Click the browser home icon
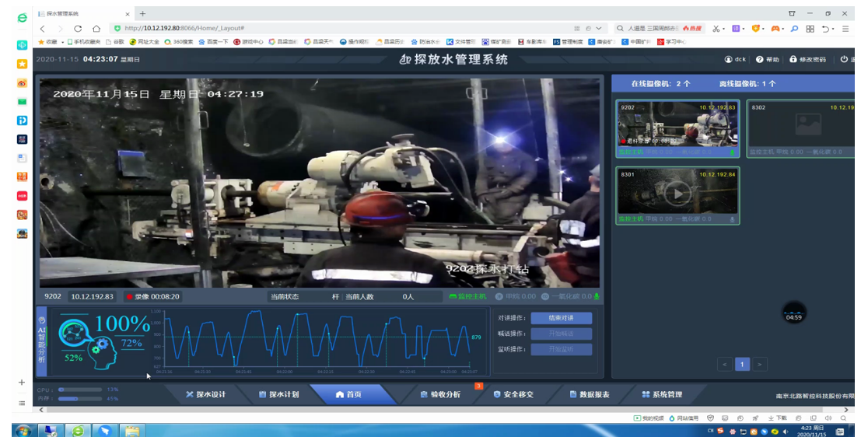Screen dimensions: 868x437 (x=96, y=28)
